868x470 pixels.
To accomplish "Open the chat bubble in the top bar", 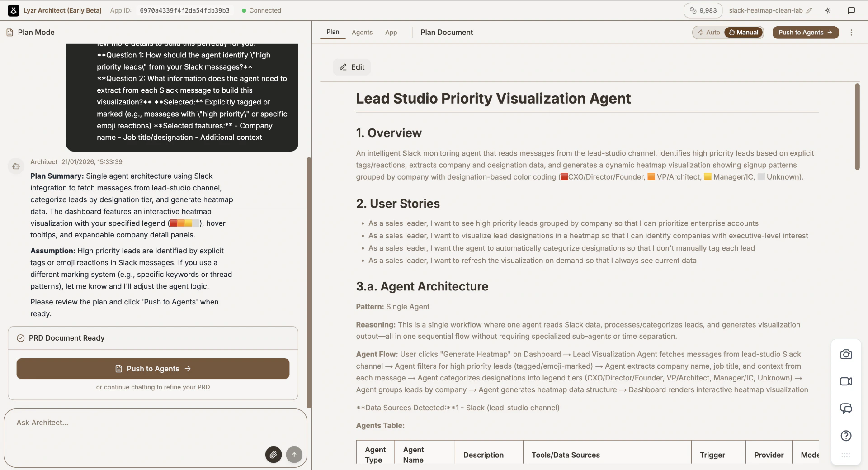I will (x=852, y=10).
